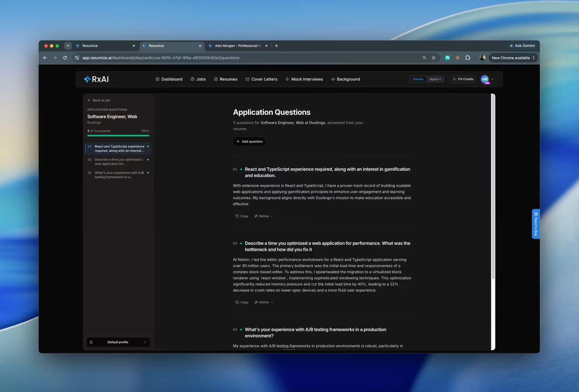This screenshot has width=579, height=392.
Task: Open the Chrome three-dot menu
Action: pyautogui.click(x=533, y=58)
